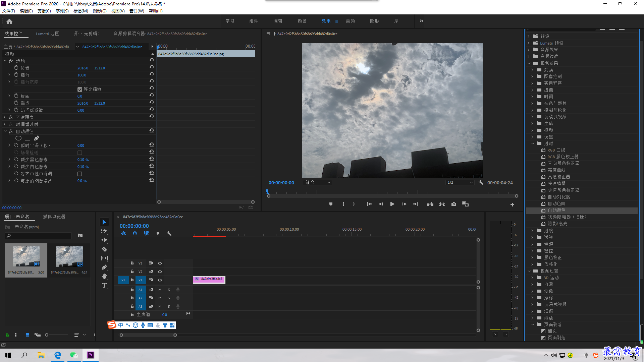
Task: Step back one frame in program monitor
Action: pos(381,204)
